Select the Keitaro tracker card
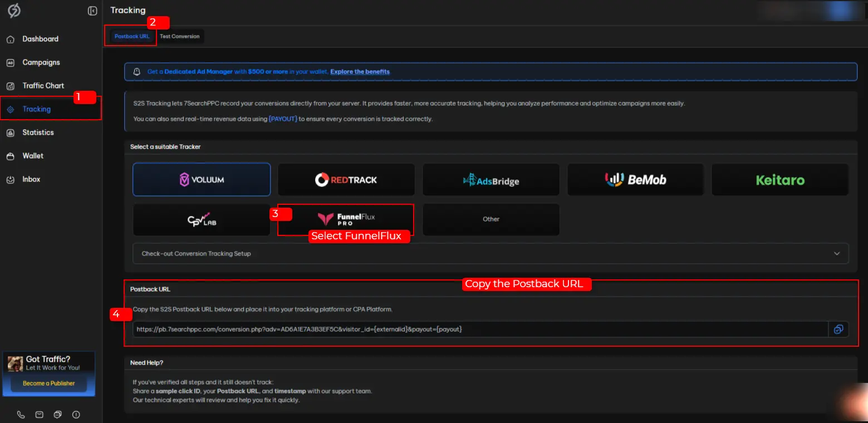The height and width of the screenshot is (423, 868). (780, 179)
